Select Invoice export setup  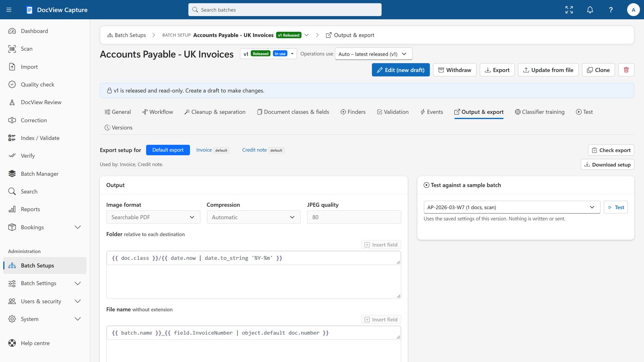213,150
